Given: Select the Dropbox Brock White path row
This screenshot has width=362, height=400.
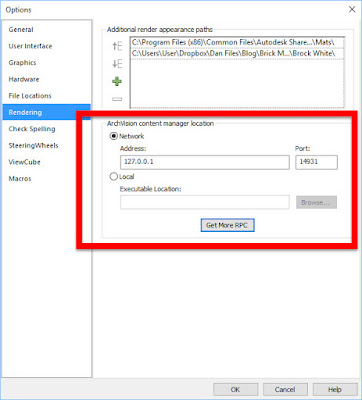Looking at the screenshot, I should (237, 53).
